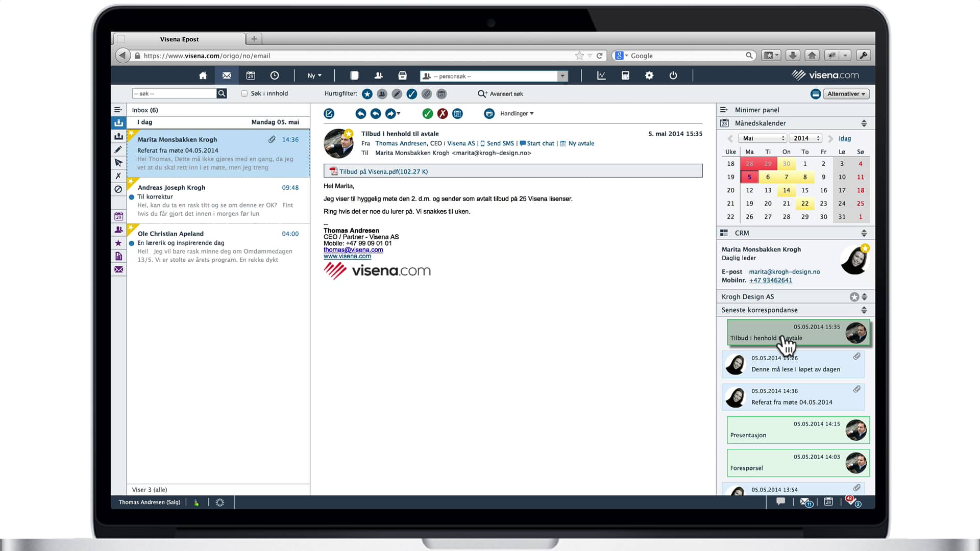Open the Ny dropdown menu
This screenshot has width=980, height=551.
(x=314, y=76)
